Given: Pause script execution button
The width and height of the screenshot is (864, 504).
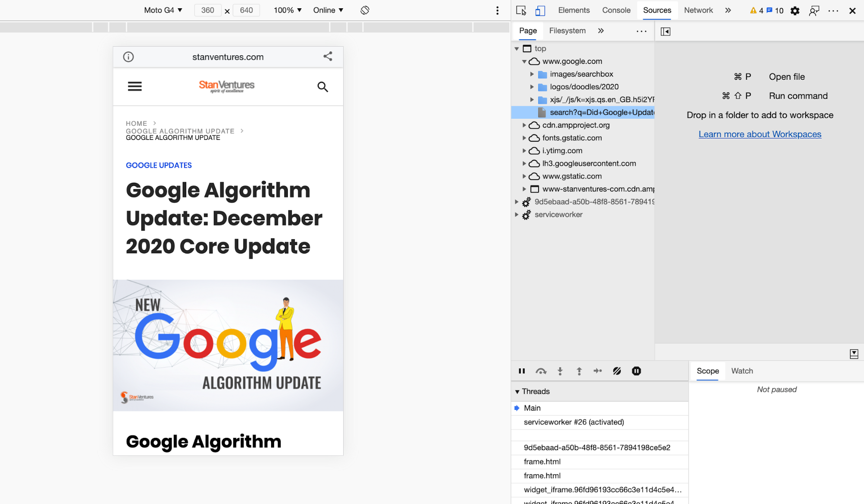Looking at the screenshot, I should 522,371.
